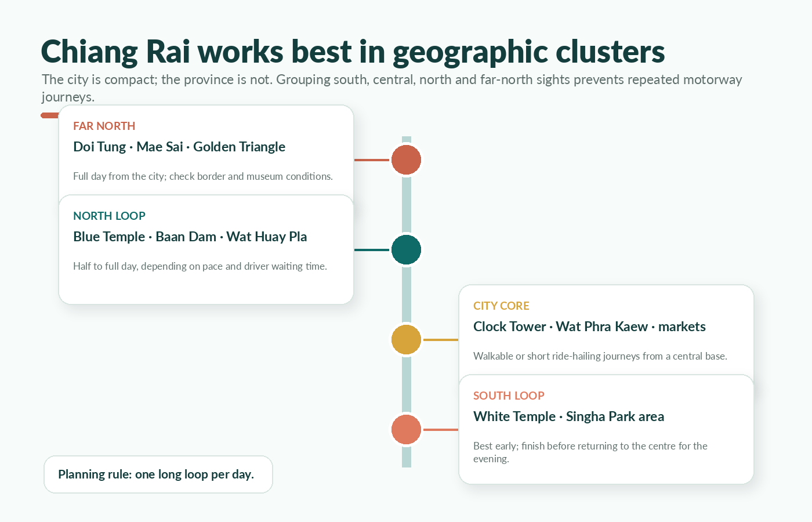
Task: Click 'Clock Tower · Wat Phra Kaew · markets' heading
Action: (589, 327)
